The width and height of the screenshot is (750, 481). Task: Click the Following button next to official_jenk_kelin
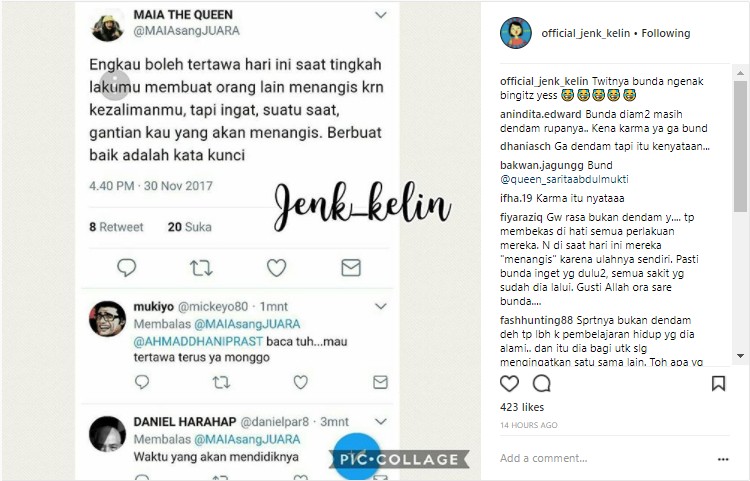pos(666,33)
